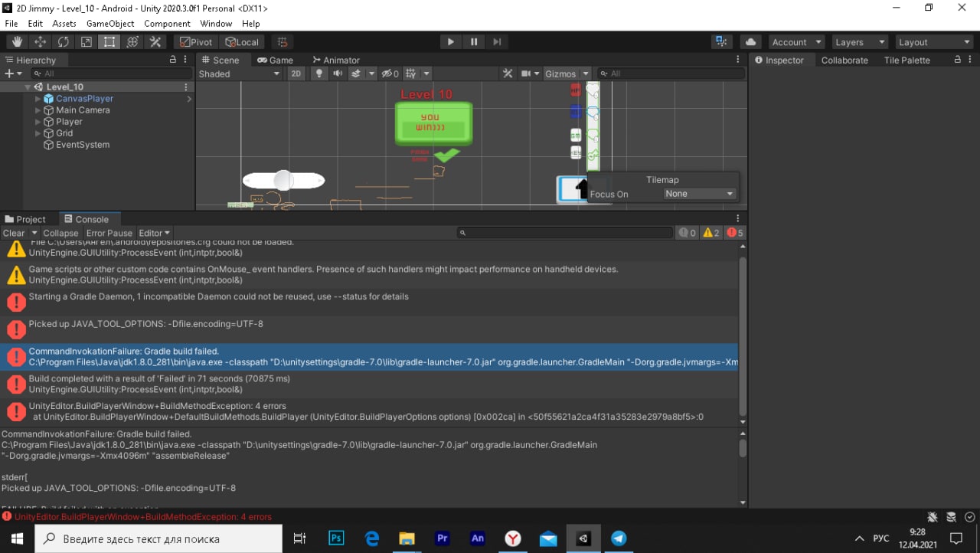Viewport: 980px width, 553px height.
Task: Open the Scene camera settings
Action: click(530, 74)
